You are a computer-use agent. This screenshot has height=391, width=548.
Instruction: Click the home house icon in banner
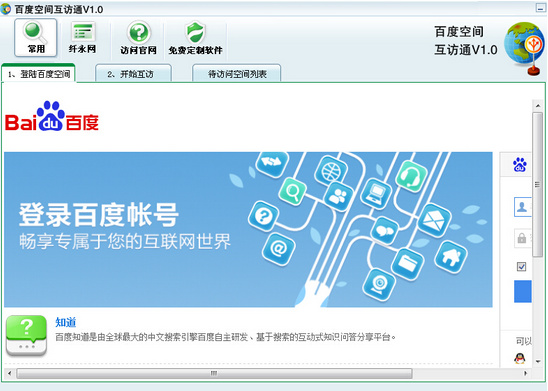[450, 257]
